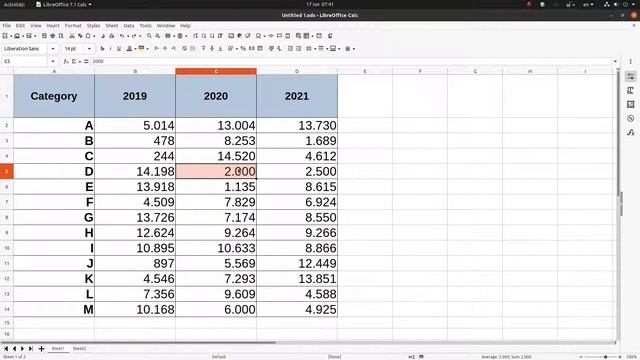Click the New spreadsheet icon
Image resolution: width=640 pixels, height=360 pixels.
[x=5, y=36]
